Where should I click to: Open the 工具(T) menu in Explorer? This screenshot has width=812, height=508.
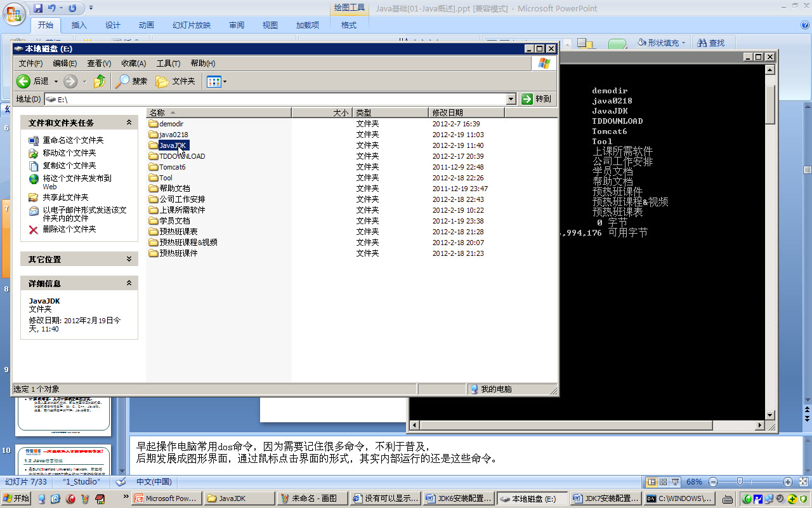pyautogui.click(x=168, y=63)
